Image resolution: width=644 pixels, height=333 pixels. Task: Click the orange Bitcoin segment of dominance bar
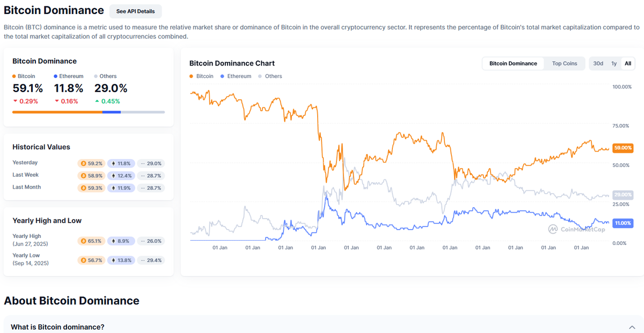click(57, 112)
